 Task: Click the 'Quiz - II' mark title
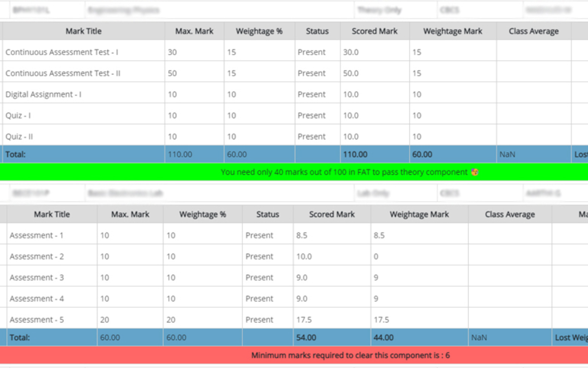(x=19, y=137)
